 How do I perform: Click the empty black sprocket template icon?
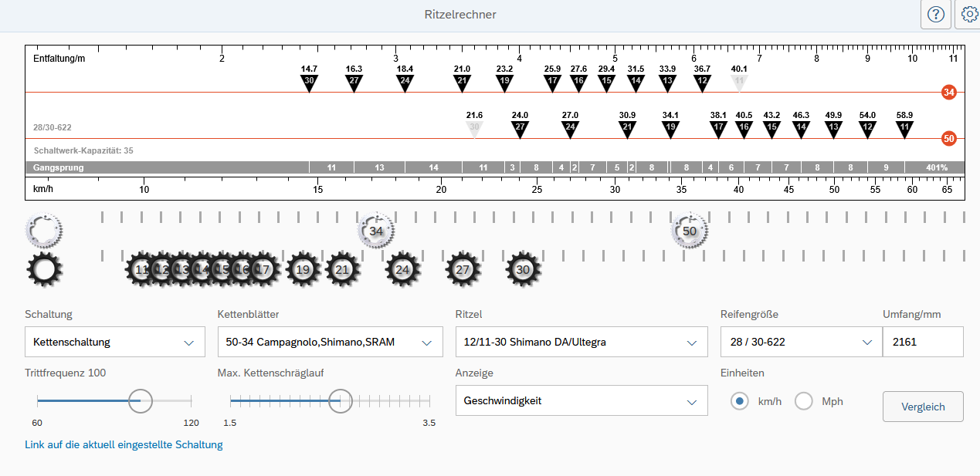[x=44, y=269]
